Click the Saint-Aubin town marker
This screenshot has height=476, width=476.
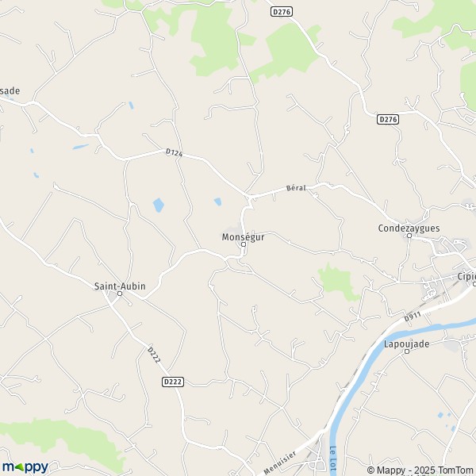coord(120,294)
